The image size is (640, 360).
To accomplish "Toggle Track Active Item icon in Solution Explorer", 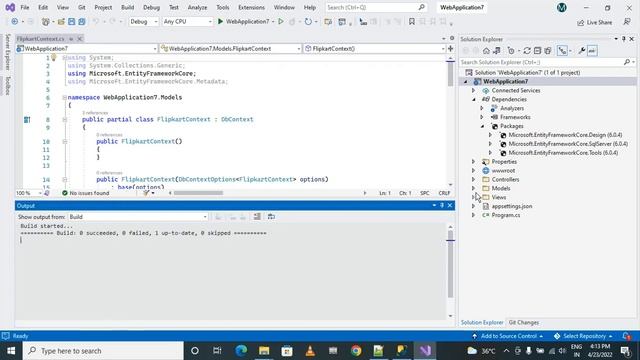I will (x=563, y=51).
